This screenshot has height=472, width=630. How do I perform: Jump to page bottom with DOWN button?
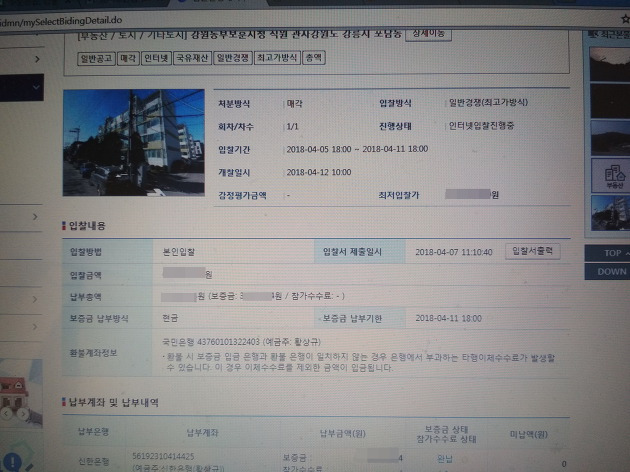coord(610,272)
